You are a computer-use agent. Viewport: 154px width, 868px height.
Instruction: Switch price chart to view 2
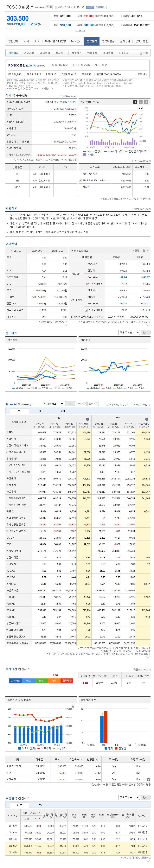[x=141, y=101]
